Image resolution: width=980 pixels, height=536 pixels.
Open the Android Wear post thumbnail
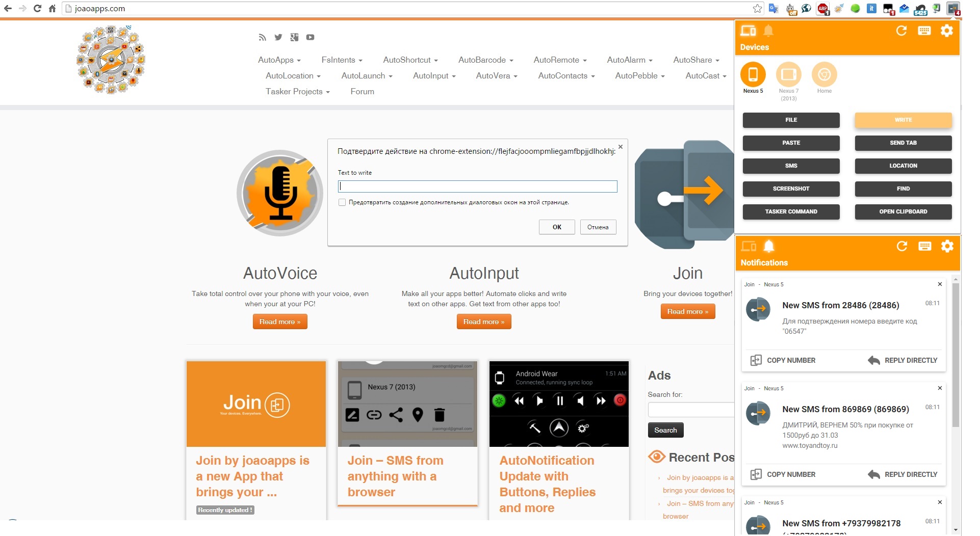(x=559, y=404)
